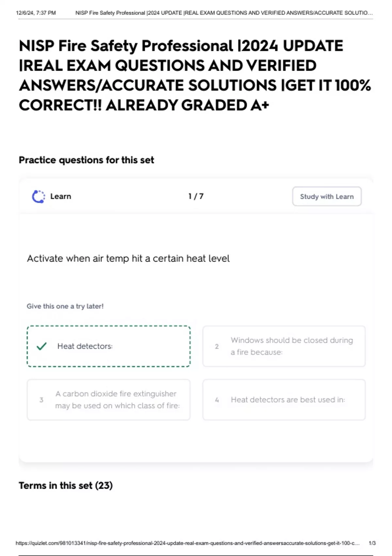Click the 1/3 page number indicator

click(x=372, y=543)
